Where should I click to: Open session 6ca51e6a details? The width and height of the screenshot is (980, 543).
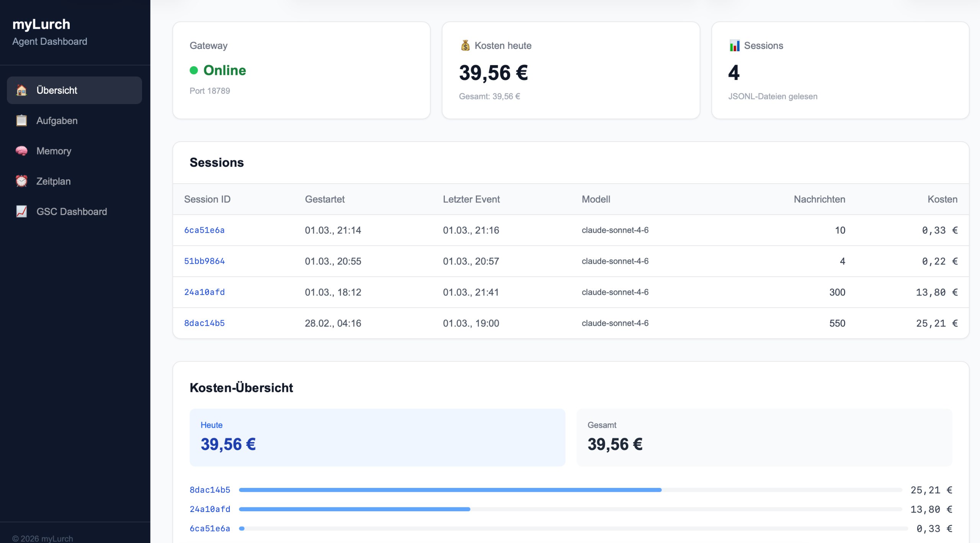204,230
